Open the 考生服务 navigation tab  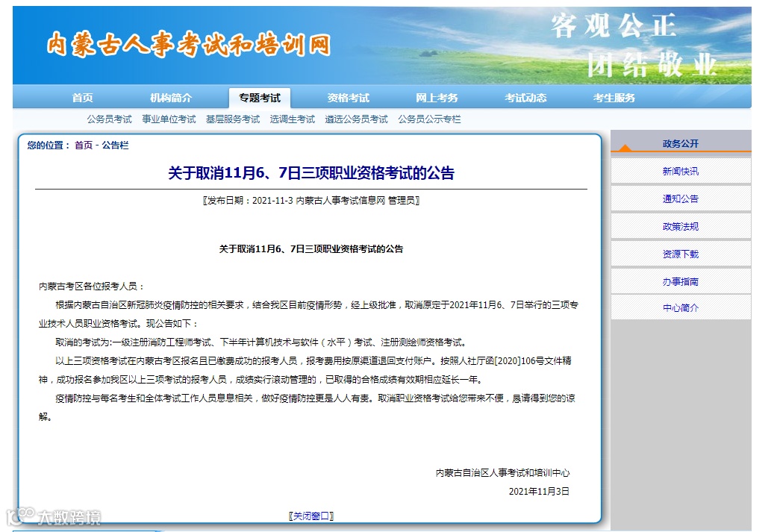[614, 98]
